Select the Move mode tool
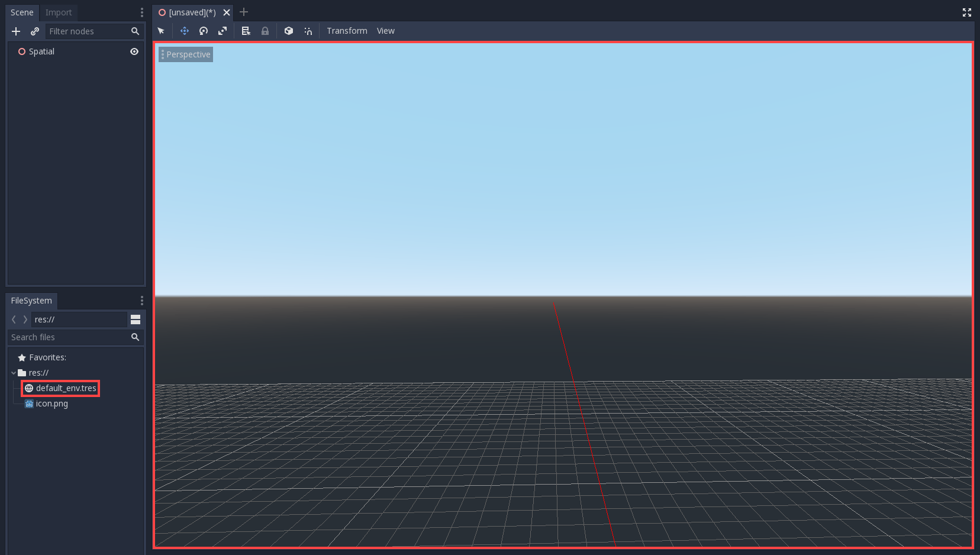 point(184,31)
